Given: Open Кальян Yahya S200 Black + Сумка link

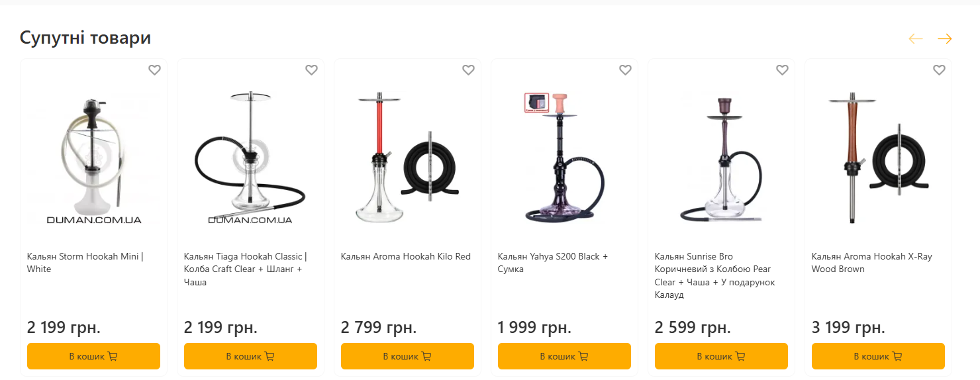Looking at the screenshot, I should 552,263.
